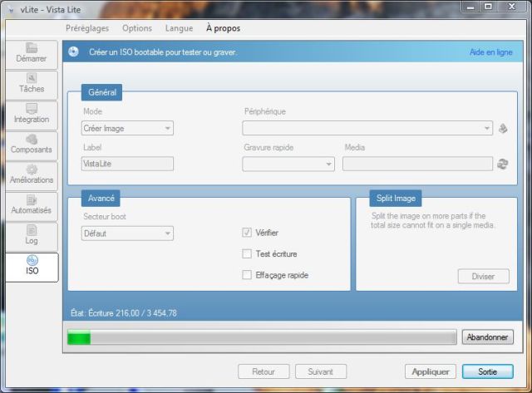
Task: Click the Suivant button
Action: 321,371
